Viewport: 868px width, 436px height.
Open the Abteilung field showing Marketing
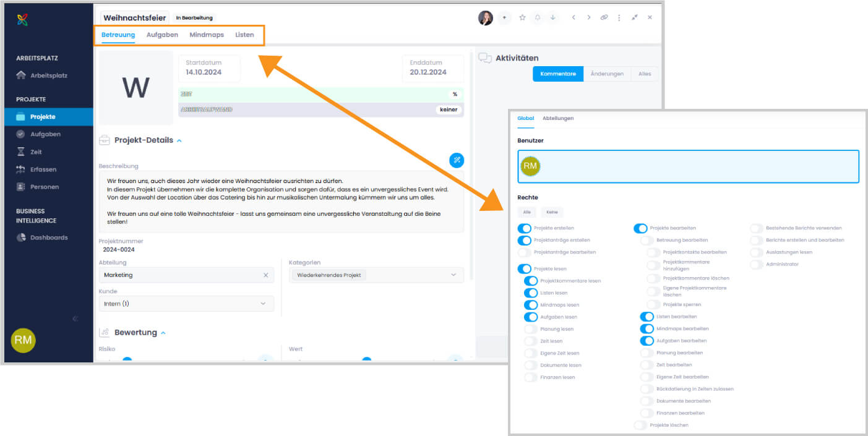(x=186, y=275)
